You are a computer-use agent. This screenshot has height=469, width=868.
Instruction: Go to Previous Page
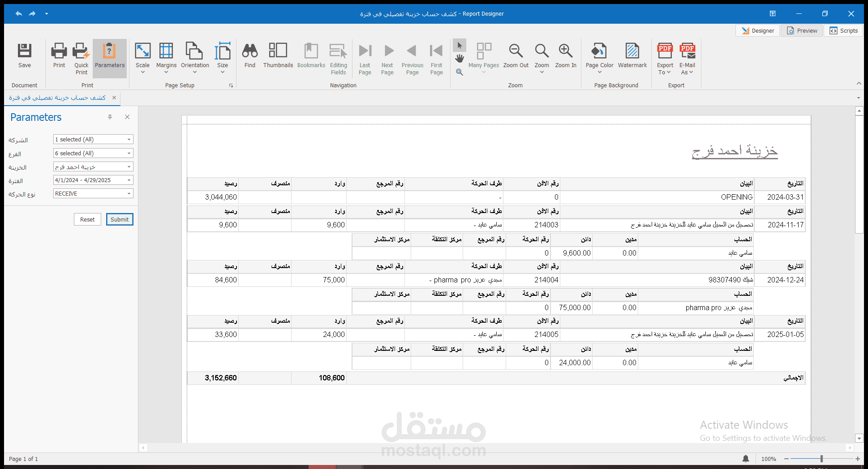coord(413,58)
